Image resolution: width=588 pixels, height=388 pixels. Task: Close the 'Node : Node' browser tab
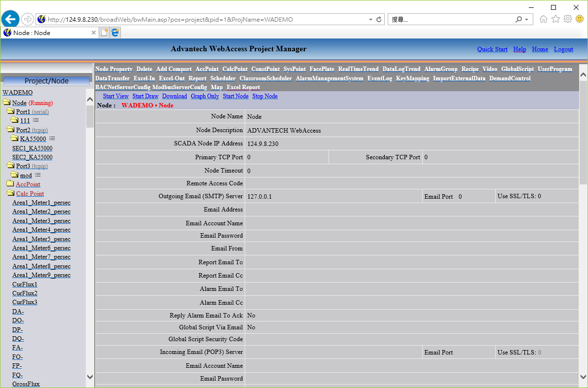(94, 33)
